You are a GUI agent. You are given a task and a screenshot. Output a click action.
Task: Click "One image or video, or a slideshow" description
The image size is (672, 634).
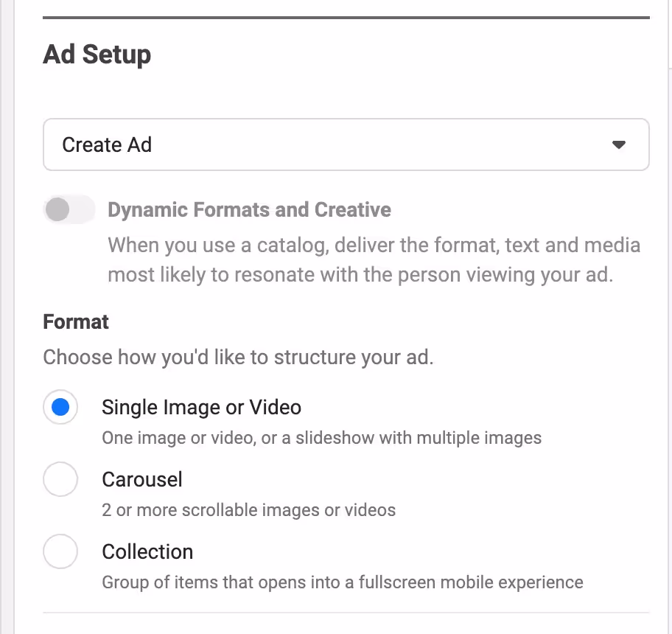click(321, 438)
